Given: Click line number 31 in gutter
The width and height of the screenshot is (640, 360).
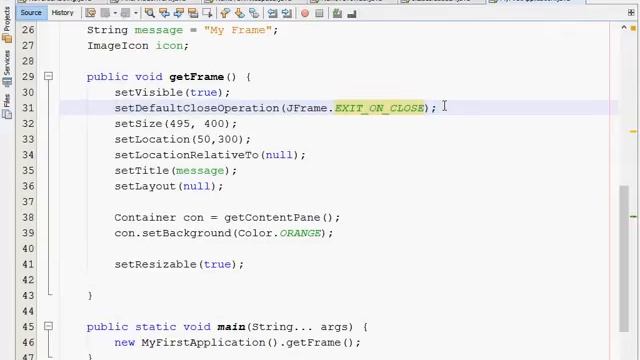Looking at the screenshot, I should pyautogui.click(x=28, y=108).
